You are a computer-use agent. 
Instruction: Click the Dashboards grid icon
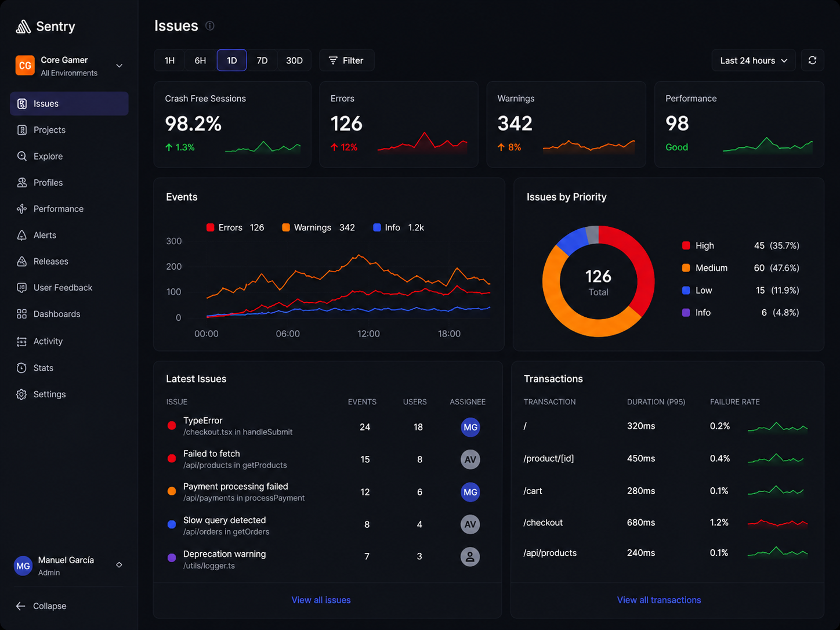coord(22,314)
